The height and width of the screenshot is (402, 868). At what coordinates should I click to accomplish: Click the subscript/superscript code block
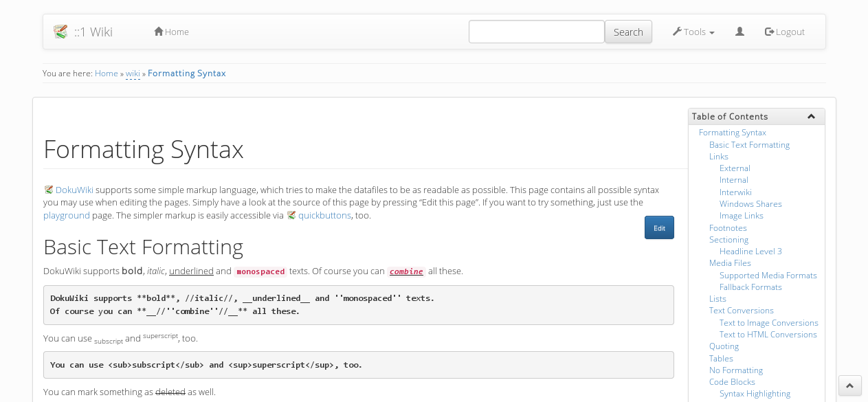point(359,365)
